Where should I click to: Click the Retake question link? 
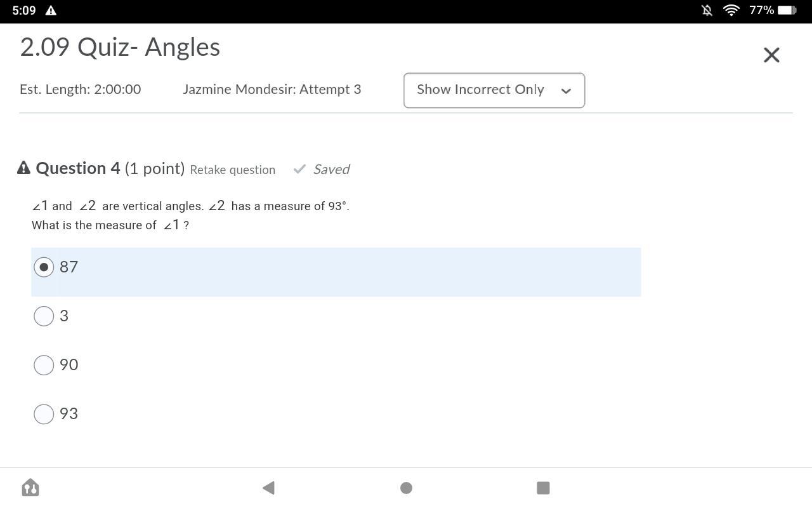232,170
